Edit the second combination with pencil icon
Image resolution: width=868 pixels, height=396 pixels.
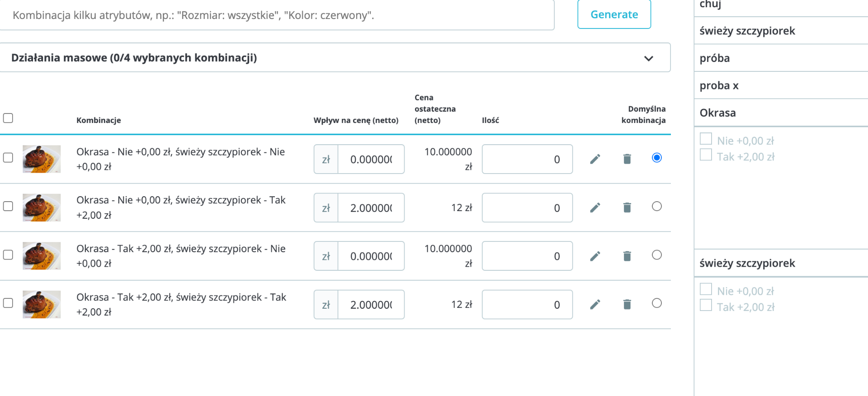595,207
